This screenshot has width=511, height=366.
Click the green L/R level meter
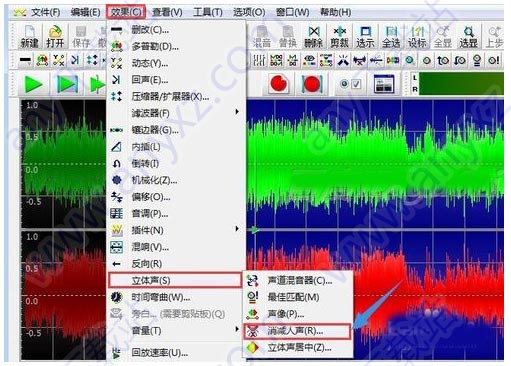[x=461, y=84]
